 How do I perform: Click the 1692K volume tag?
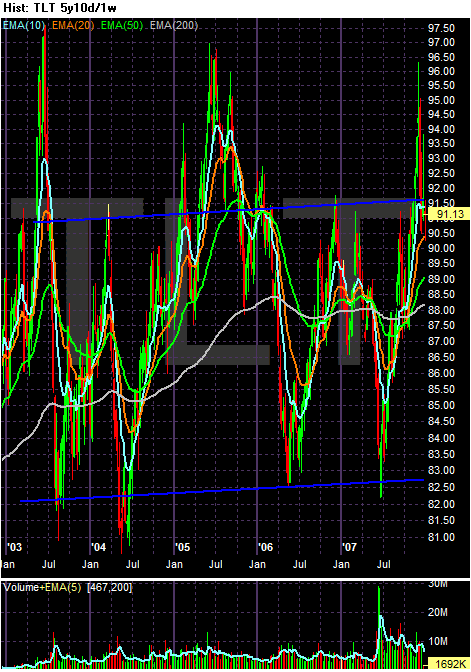450,664
